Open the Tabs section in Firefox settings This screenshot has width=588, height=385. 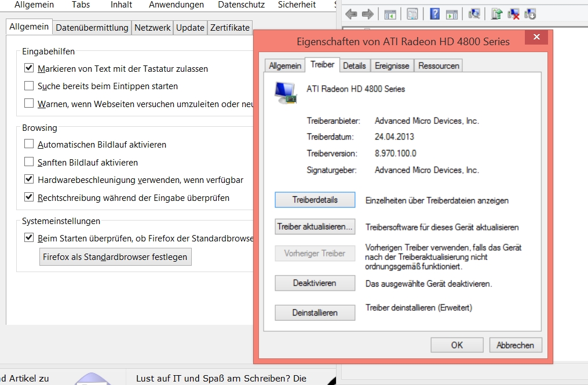pyautogui.click(x=81, y=5)
